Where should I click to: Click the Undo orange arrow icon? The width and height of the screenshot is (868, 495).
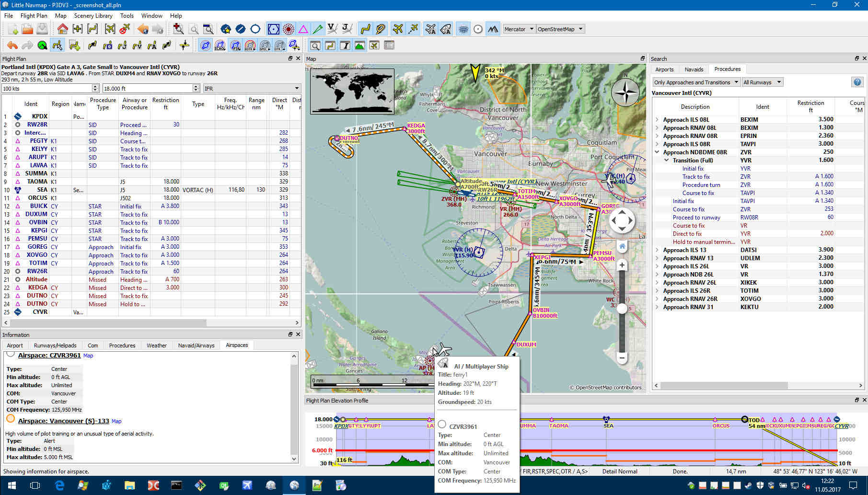(12, 46)
